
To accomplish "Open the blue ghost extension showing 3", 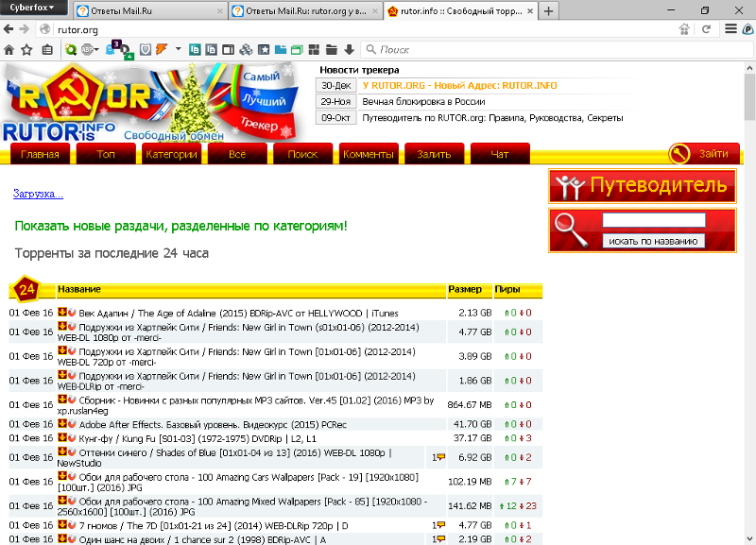I will point(112,48).
